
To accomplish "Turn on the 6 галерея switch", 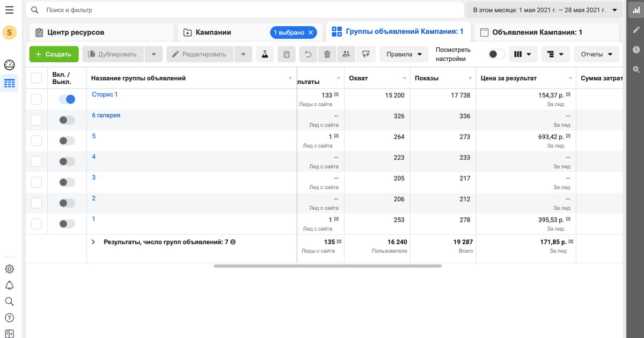I will coord(67,120).
